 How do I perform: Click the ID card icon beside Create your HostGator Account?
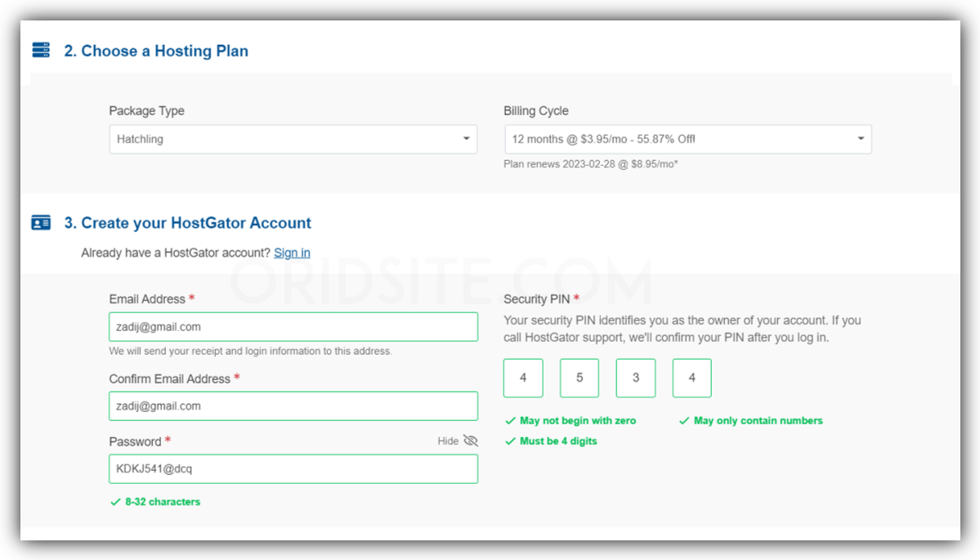tap(41, 222)
